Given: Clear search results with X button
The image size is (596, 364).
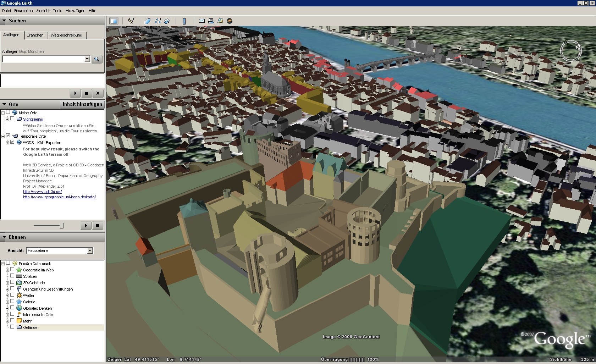Looking at the screenshot, I should (98, 93).
